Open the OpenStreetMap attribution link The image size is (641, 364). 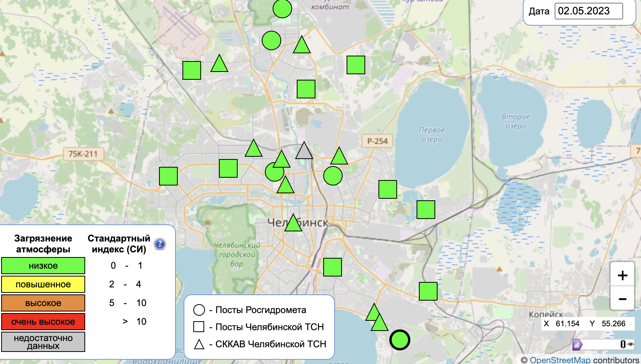(x=560, y=360)
